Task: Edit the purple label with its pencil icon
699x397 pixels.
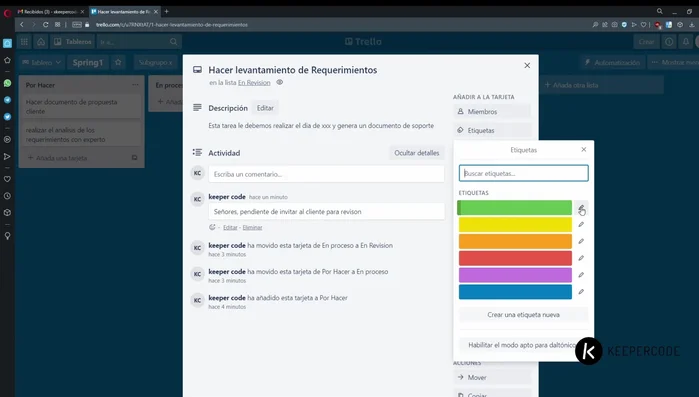Action: (581, 275)
